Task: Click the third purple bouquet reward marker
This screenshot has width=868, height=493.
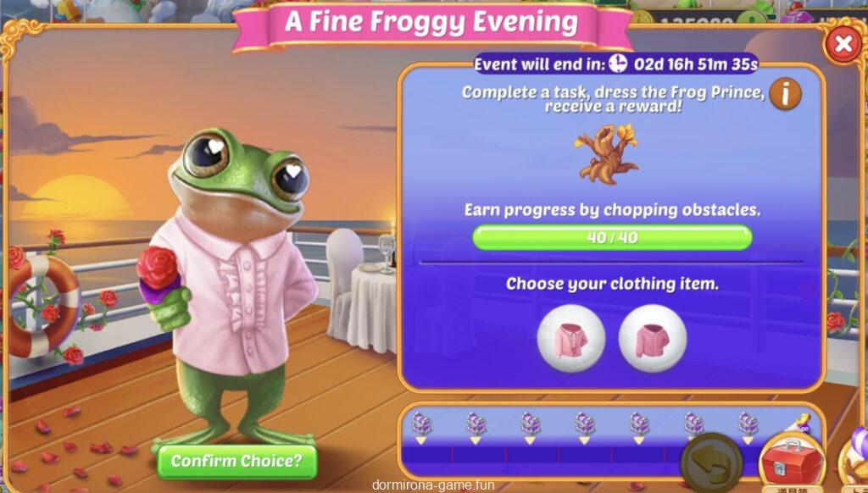Action: (x=530, y=427)
